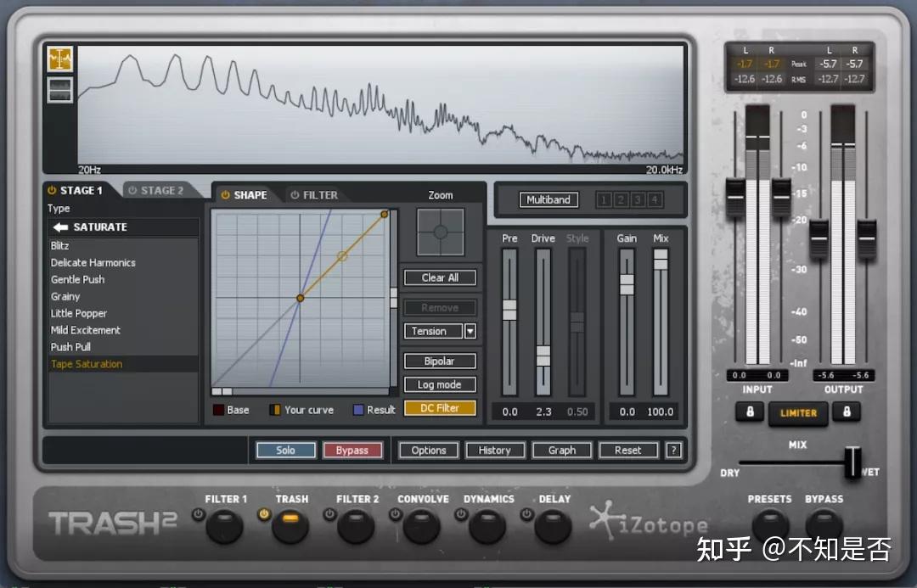The image size is (917, 588).
Task: Toggle Trash module power icon
Action: click(x=264, y=514)
